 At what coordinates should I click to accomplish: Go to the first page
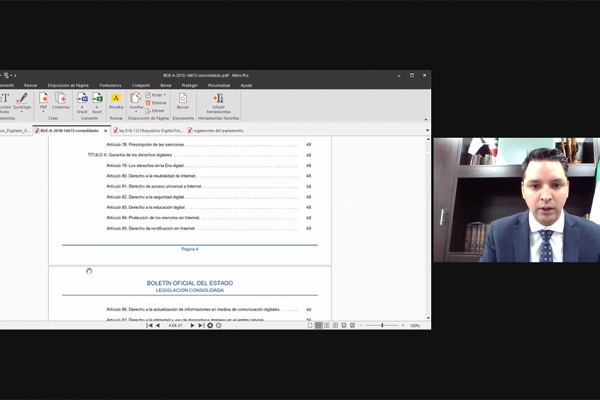149,325
